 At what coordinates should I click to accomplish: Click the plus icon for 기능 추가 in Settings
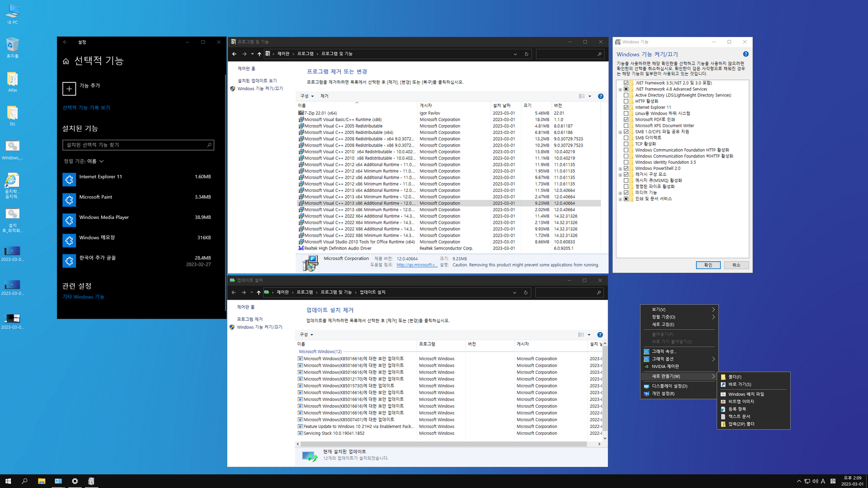point(69,89)
